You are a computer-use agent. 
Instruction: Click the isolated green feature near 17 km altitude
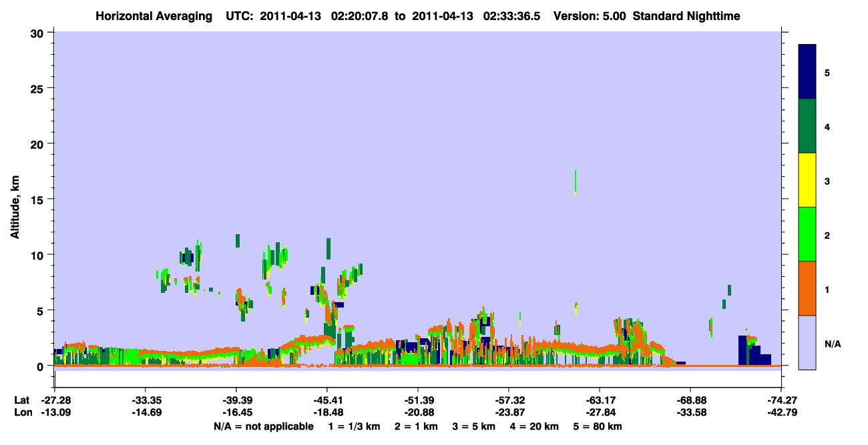pos(576,181)
